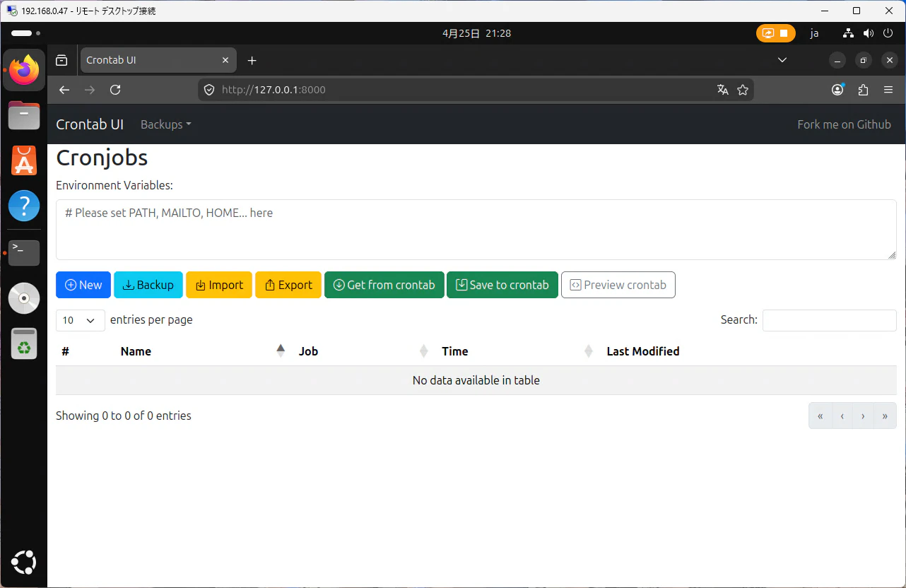Open the list all tabs chevron

[x=782, y=60]
